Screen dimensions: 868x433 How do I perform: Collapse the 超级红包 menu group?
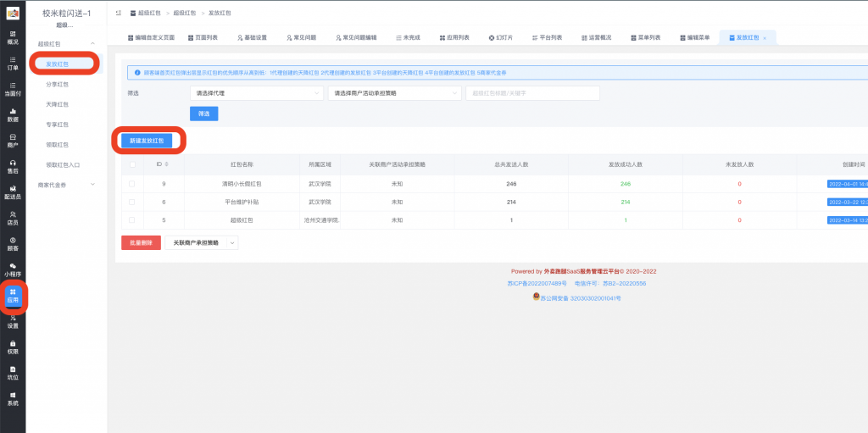coord(66,43)
